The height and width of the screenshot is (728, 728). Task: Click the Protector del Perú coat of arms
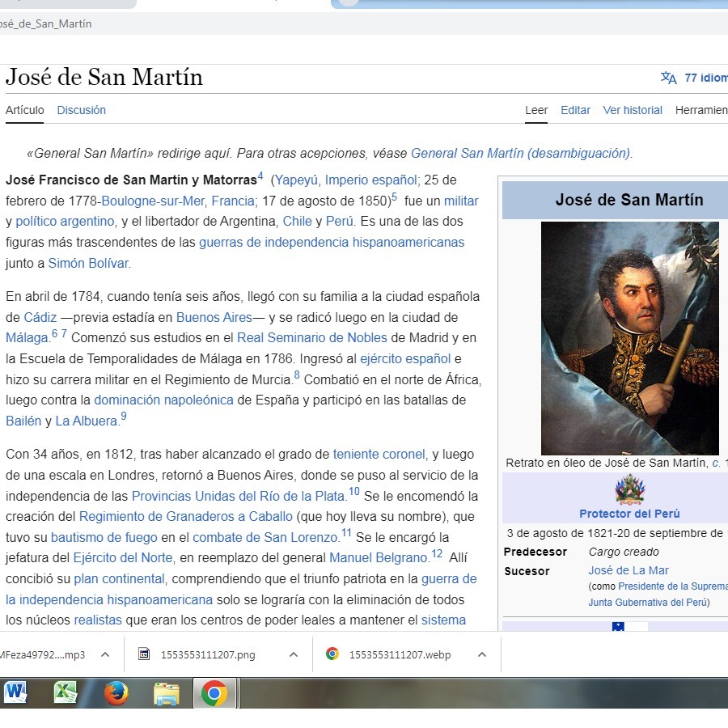click(x=629, y=489)
